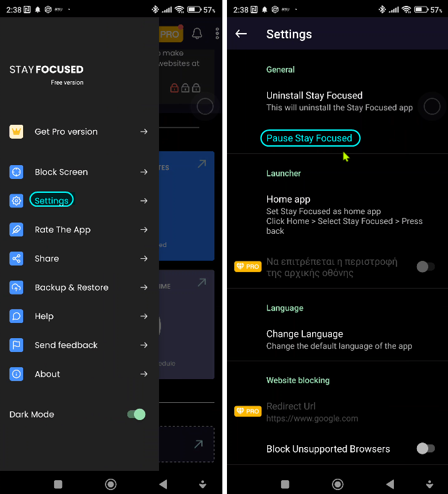Tap left screen back triangle button
The image size is (448, 494).
pos(163,484)
